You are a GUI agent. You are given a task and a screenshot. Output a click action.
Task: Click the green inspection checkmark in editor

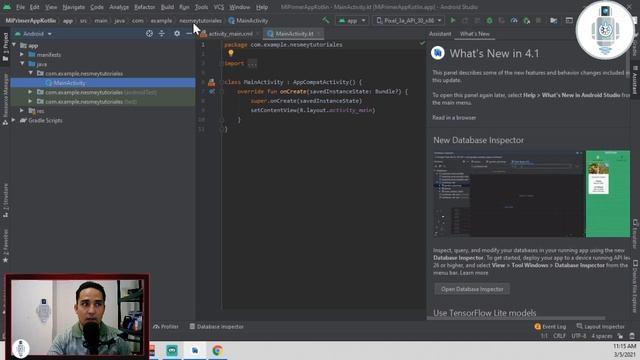(x=422, y=43)
